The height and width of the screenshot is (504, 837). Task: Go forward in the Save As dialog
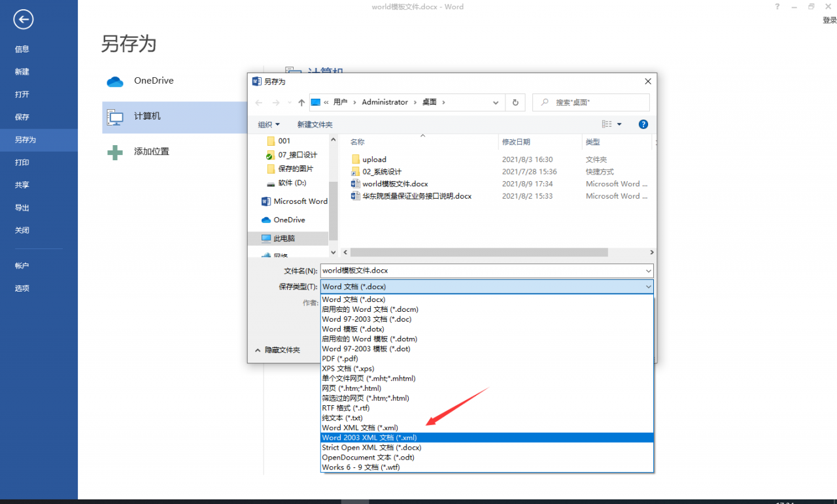(x=277, y=103)
